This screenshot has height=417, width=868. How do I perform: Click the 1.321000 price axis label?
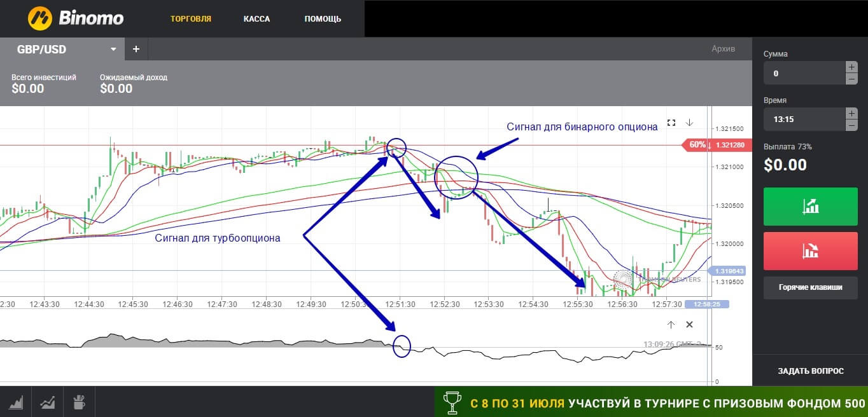click(729, 167)
